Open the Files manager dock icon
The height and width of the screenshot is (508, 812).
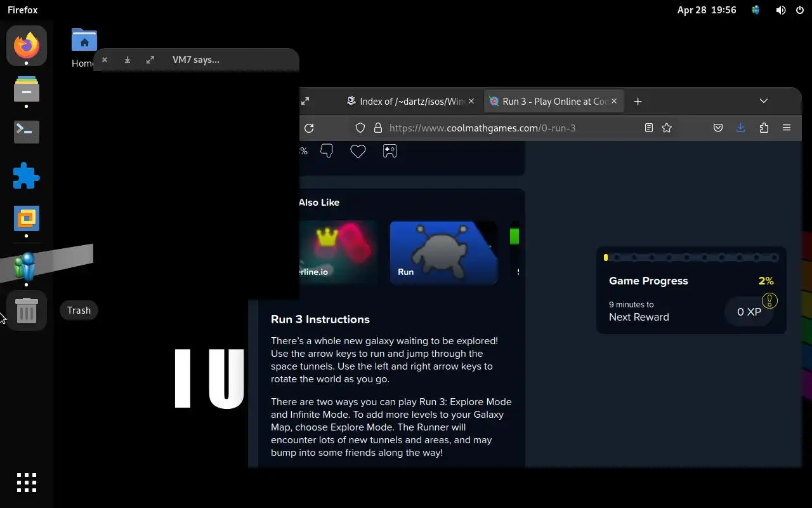[27, 89]
